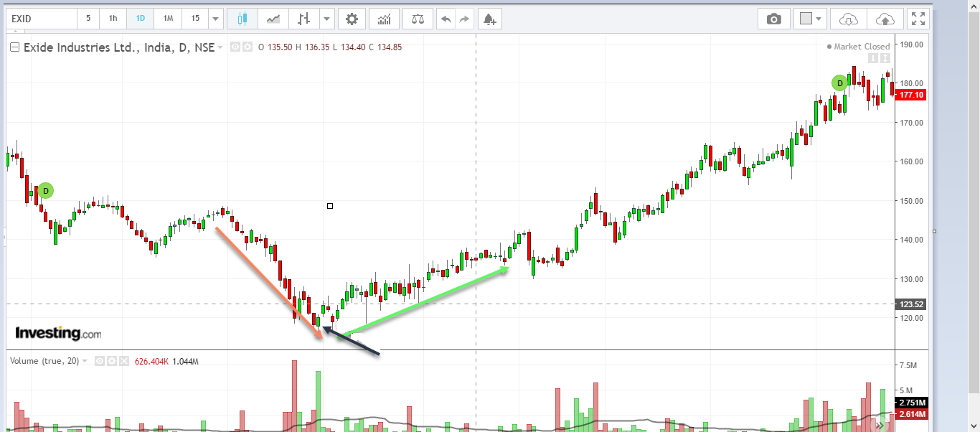Expand the extra timeframes dropdown arrow
Screen dimensions: 980x432
(214, 18)
